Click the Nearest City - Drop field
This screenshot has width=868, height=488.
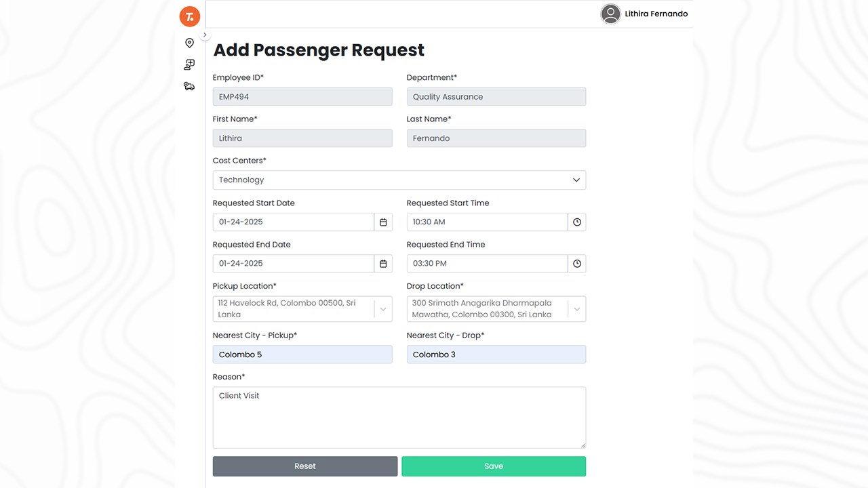pos(496,354)
